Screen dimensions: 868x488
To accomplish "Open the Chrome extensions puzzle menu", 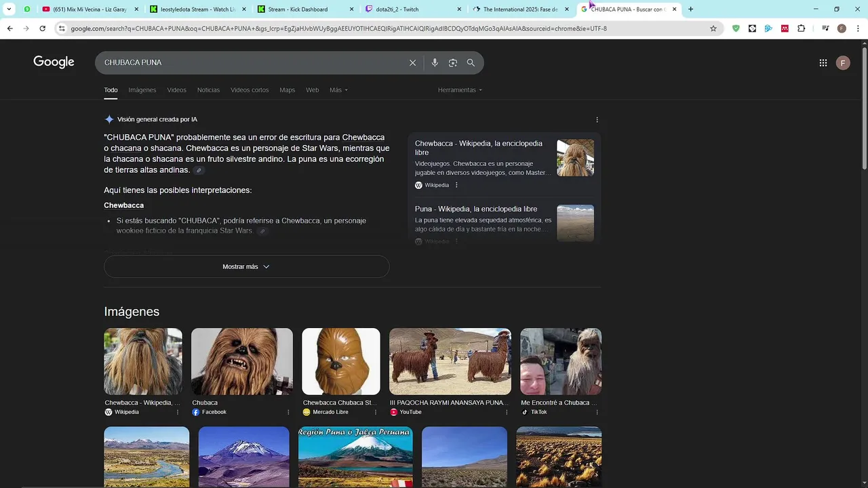I will (x=802, y=28).
